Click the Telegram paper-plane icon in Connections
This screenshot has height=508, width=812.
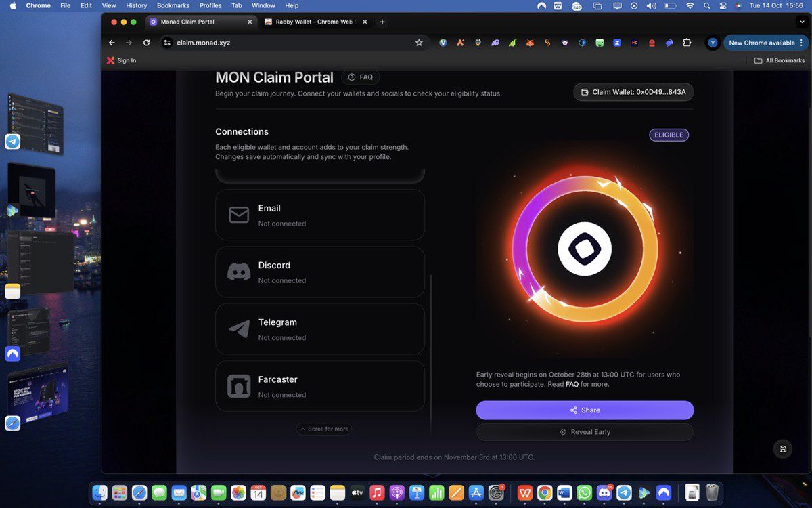click(x=239, y=329)
